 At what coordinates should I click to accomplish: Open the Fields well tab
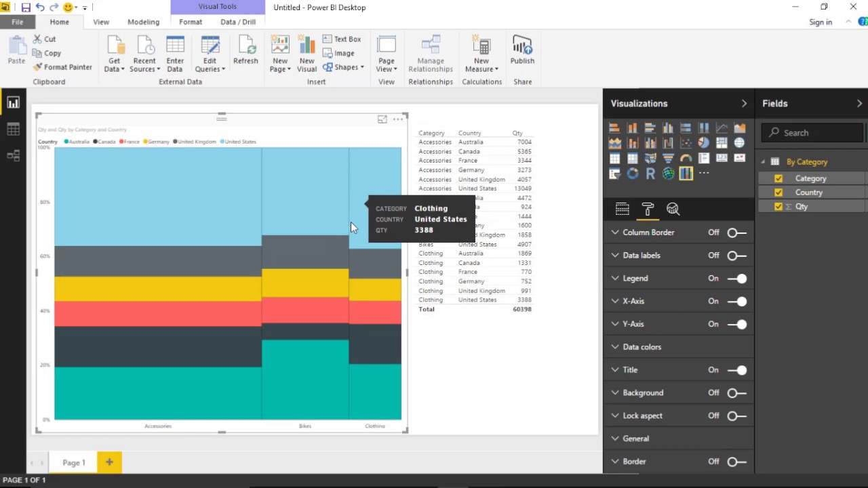[622, 209]
